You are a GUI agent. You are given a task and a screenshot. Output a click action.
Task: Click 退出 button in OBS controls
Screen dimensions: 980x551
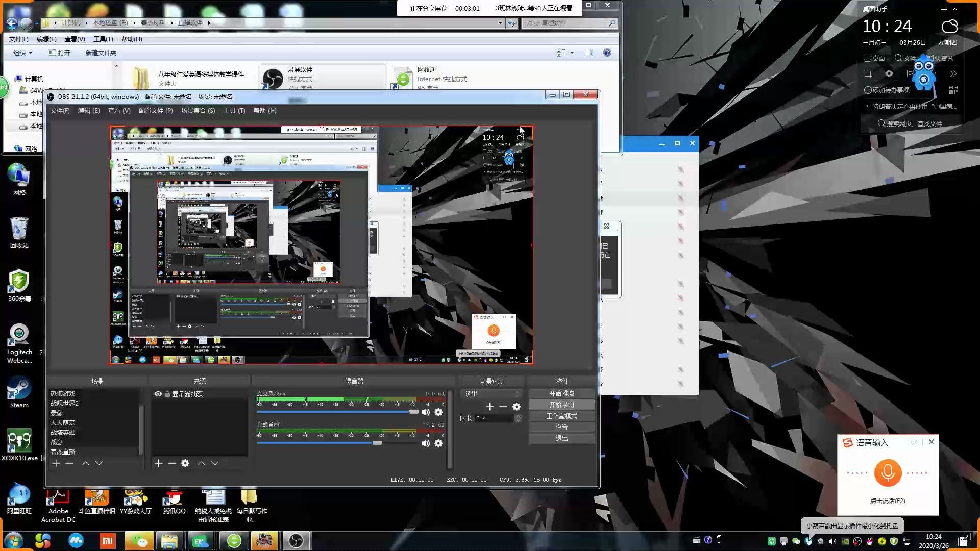561,438
